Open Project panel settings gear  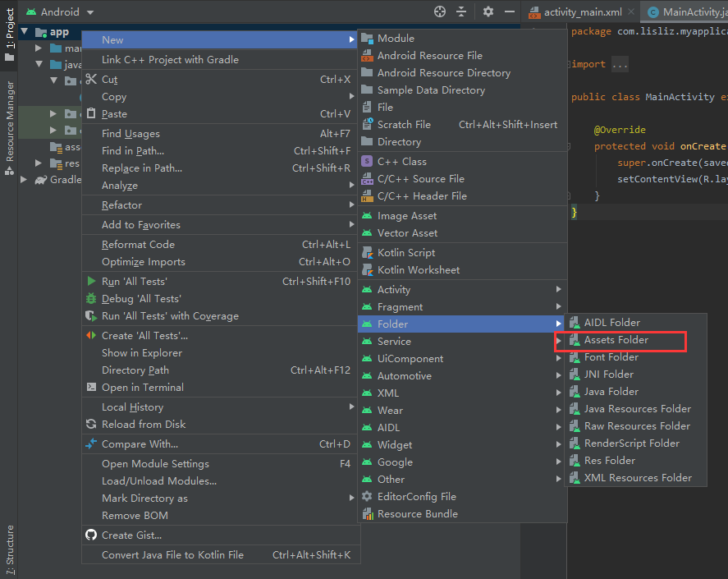coord(488,11)
